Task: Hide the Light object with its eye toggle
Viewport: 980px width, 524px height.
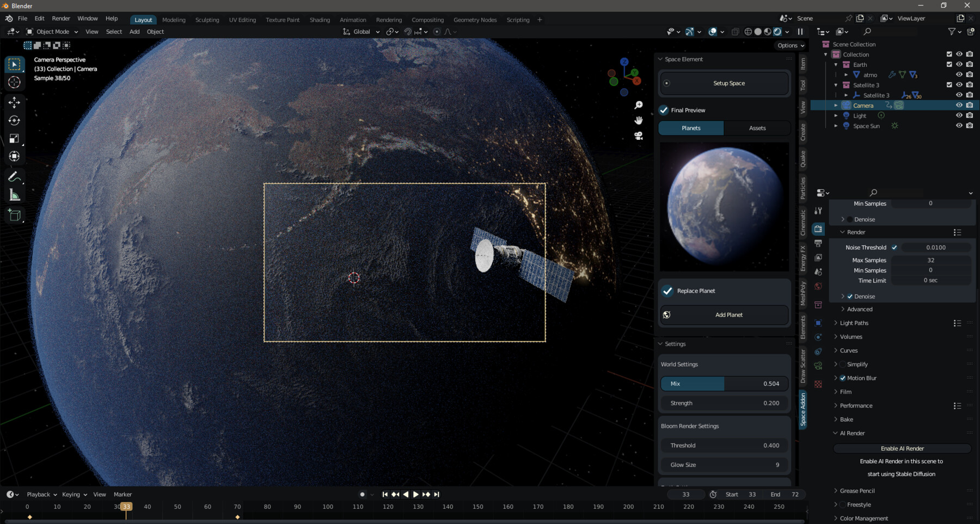Action: pos(959,115)
